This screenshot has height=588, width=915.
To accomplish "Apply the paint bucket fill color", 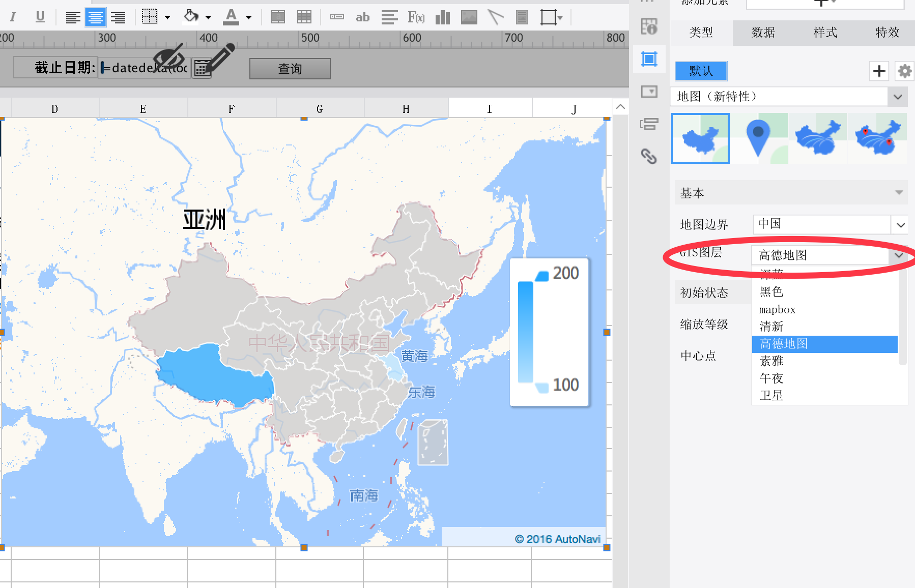I will (191, 17).
